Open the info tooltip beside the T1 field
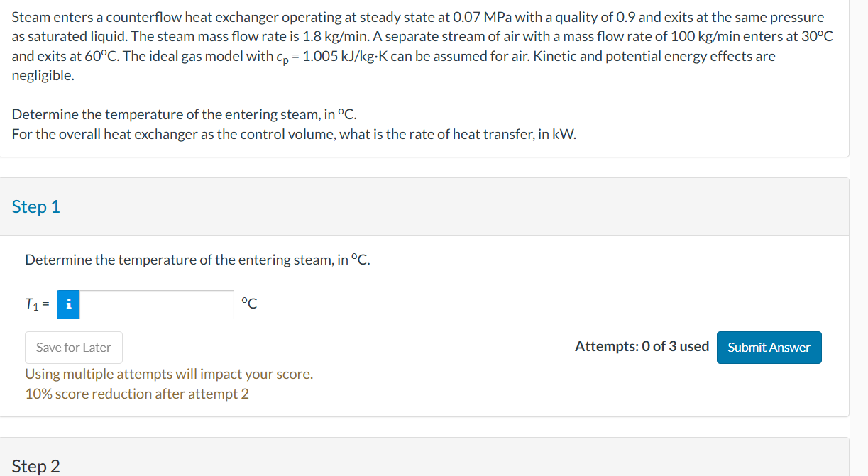The height and width of the screenshot is (476, 868). [x=68, y=304]
